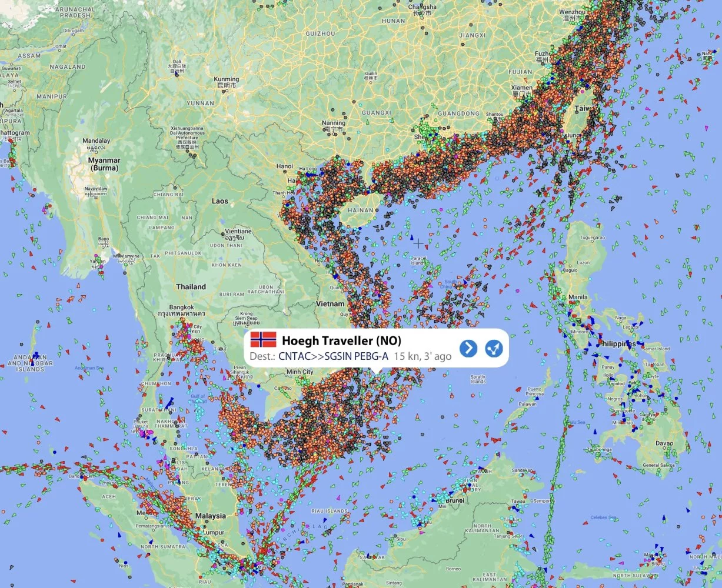Click destination CNTAC>>SGSIN PEBG-A
This screenshot has height=588, width=722.
click(x=333, y=356)
